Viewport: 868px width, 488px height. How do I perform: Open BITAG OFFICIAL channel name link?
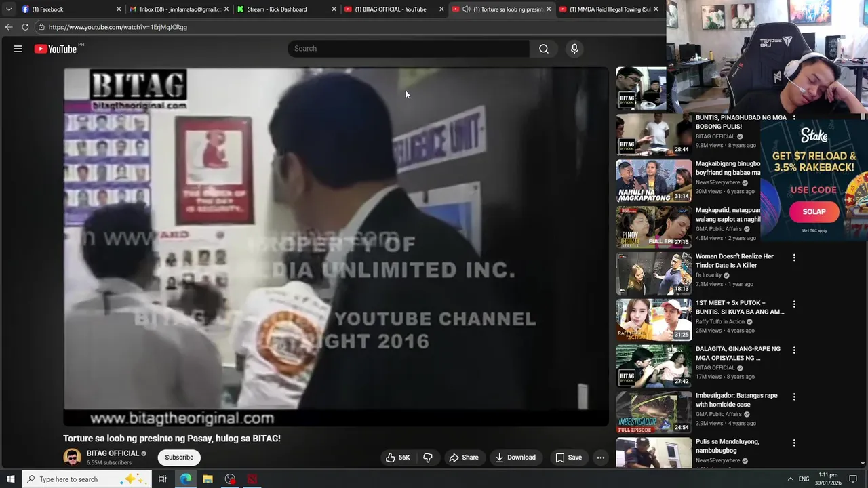(x=113, y=453)
